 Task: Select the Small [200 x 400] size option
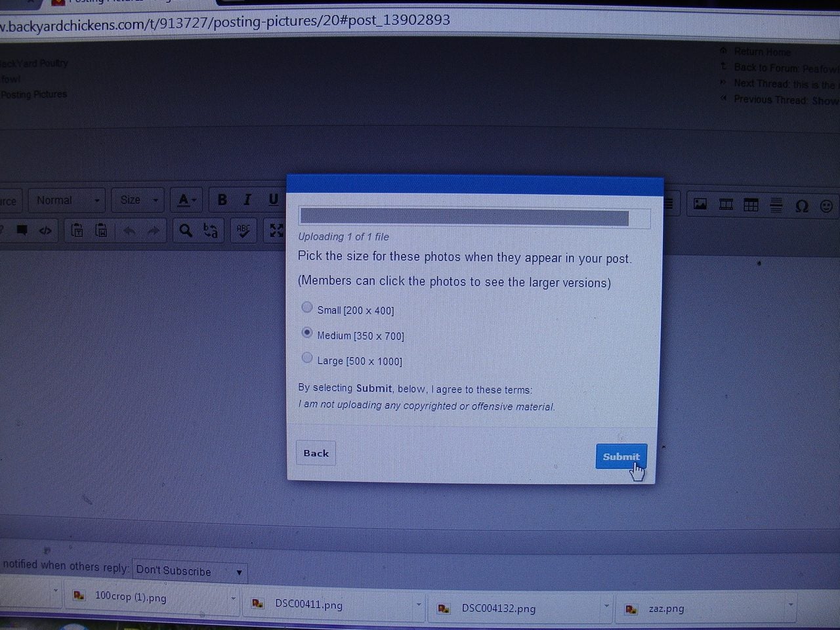tap(306, 307)
